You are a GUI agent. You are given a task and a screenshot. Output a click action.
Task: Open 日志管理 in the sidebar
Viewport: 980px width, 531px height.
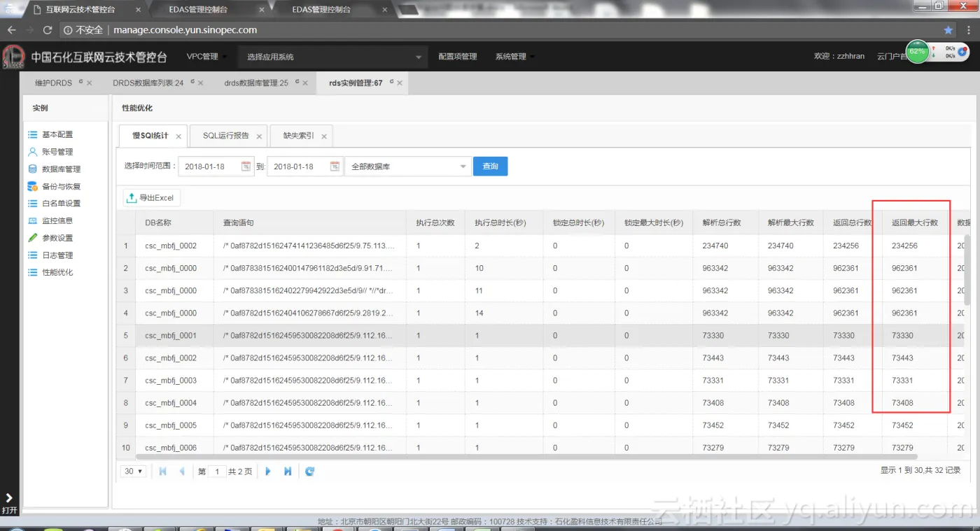coord(57,255)
